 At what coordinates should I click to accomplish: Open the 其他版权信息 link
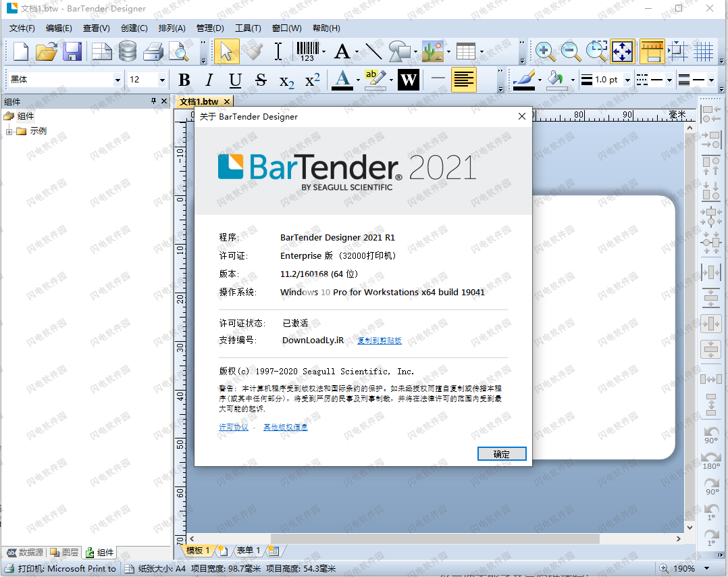[286, 427]
